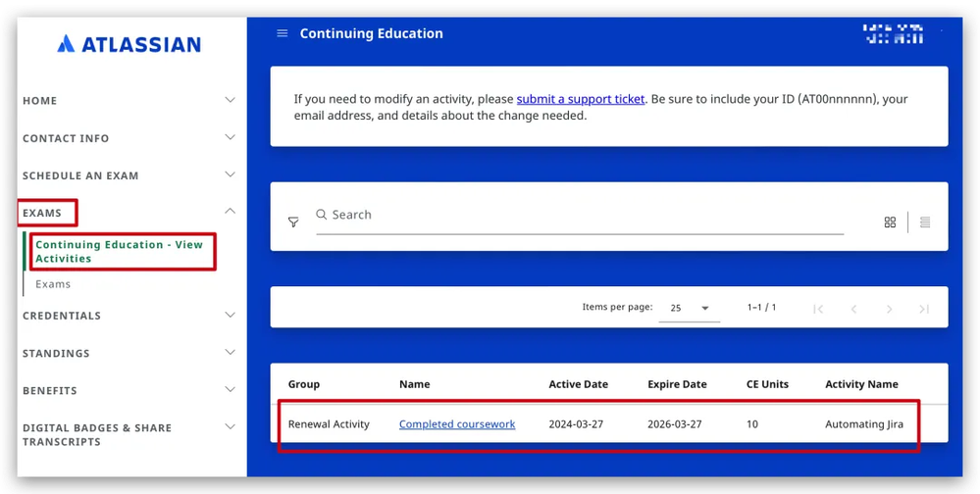The width and height of the screenshot is (980, 494).
Task: Open Items per page dropdown
Action: pyautogui.click(x=690, y=308)
